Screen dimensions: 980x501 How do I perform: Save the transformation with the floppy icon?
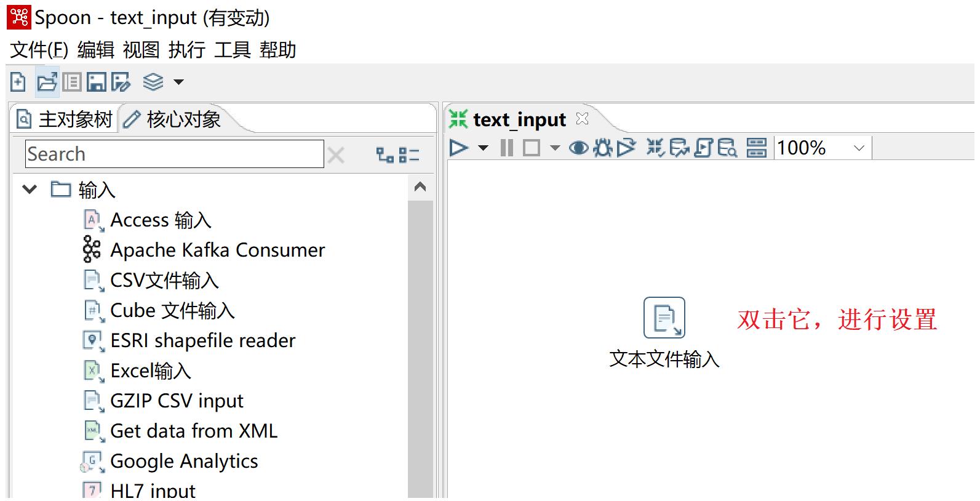click(x=96, y=82)
